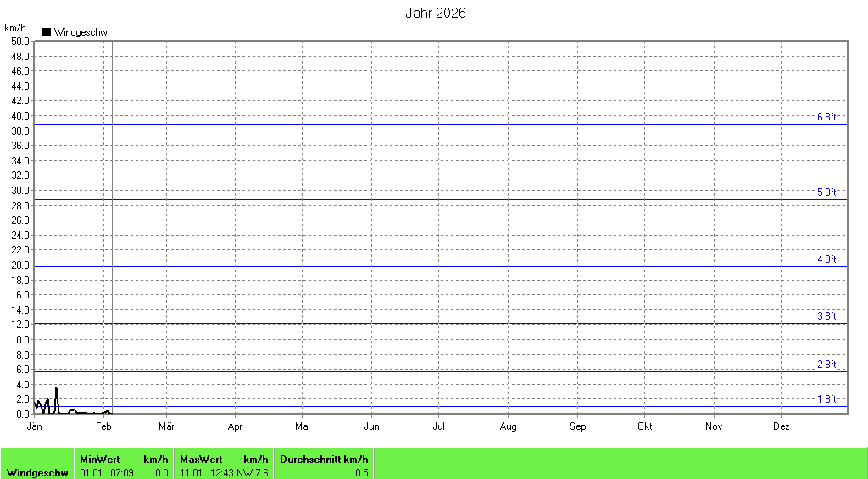Click the MaxWert column header
868x479 pixels.
click(200, 459)
